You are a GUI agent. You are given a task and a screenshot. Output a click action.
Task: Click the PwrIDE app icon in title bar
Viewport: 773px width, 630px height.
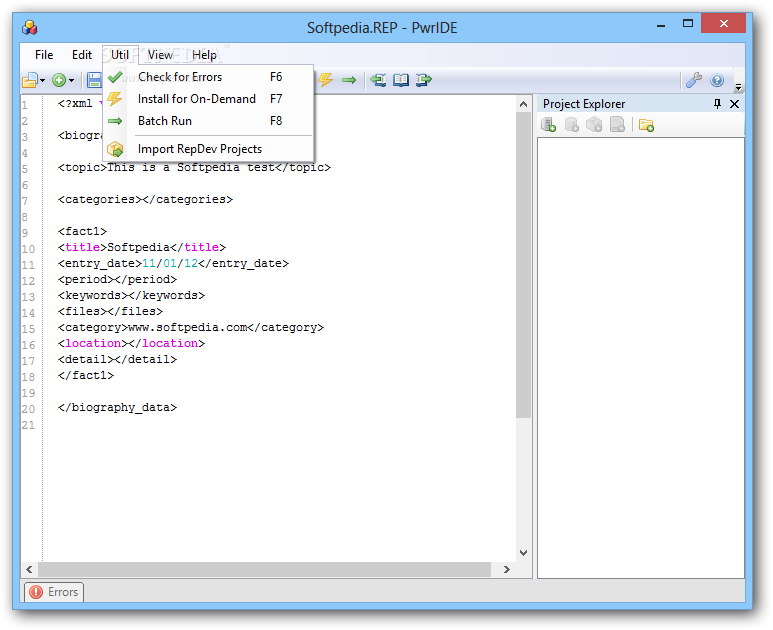tap(30, 28)
